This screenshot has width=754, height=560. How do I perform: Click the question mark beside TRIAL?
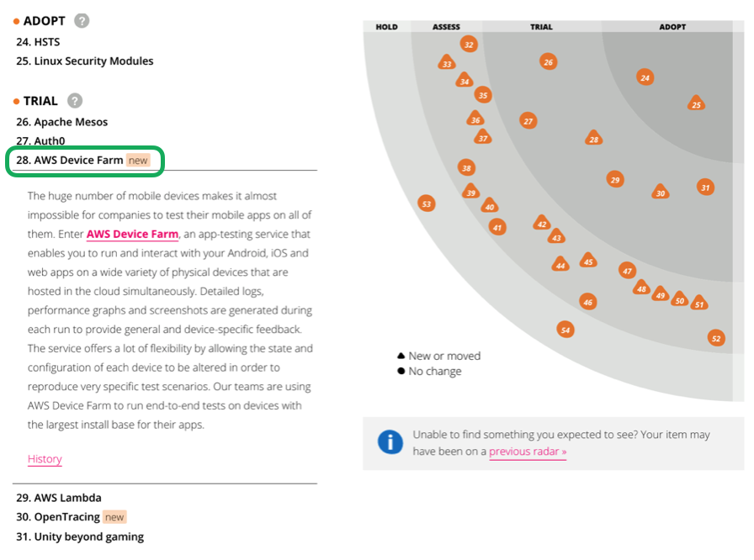click(x=74, y=101)
